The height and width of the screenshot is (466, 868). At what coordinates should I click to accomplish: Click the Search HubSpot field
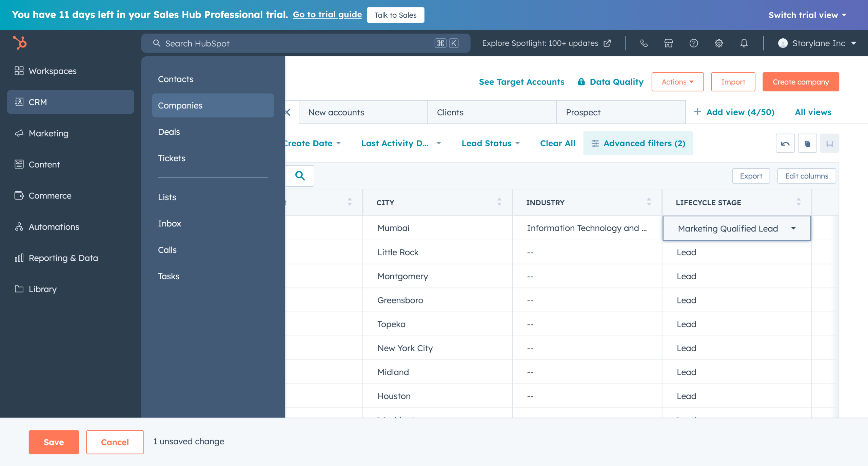pyautogui.click(x=305, y=43)
